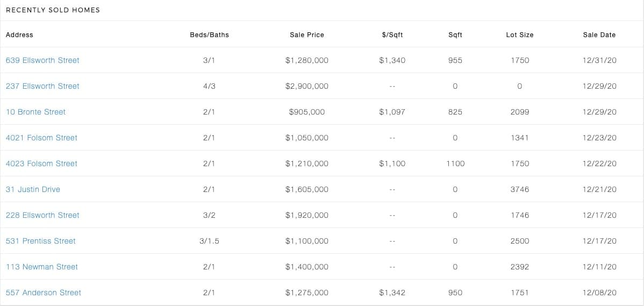Click the Lot Size column header
The width and height of the screenshot is (644, 306).
519,35
